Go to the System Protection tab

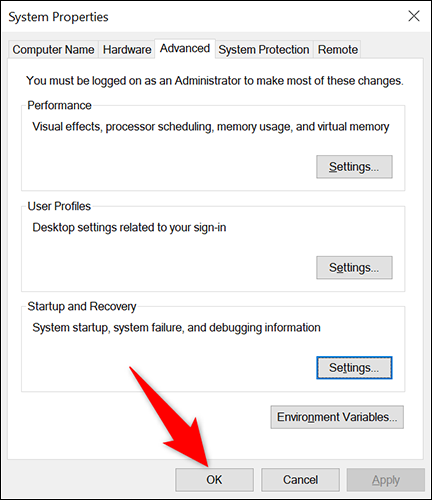tap(264, 50)
